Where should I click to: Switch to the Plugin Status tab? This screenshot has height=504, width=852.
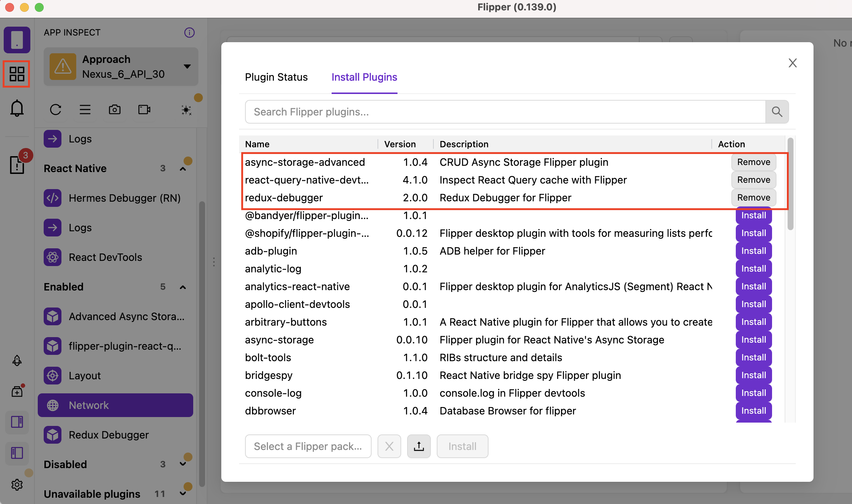point(276,77)
